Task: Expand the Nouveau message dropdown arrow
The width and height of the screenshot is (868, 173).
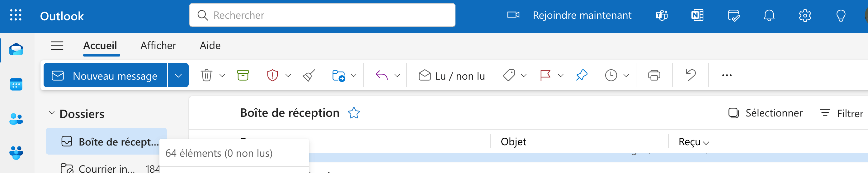Action: (x=178, y=75)
